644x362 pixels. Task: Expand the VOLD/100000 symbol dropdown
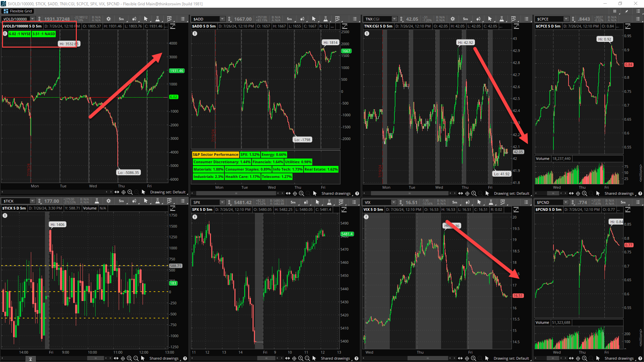point(33,19)
